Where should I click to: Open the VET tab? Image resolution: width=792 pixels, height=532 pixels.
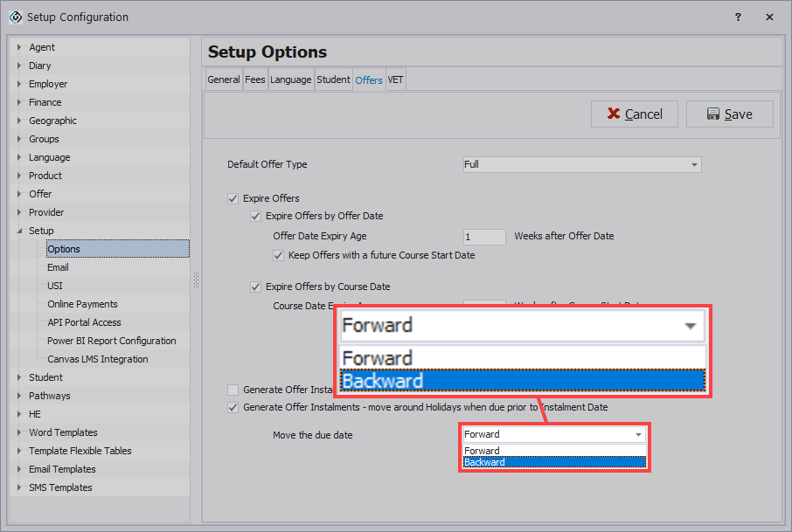395,79
